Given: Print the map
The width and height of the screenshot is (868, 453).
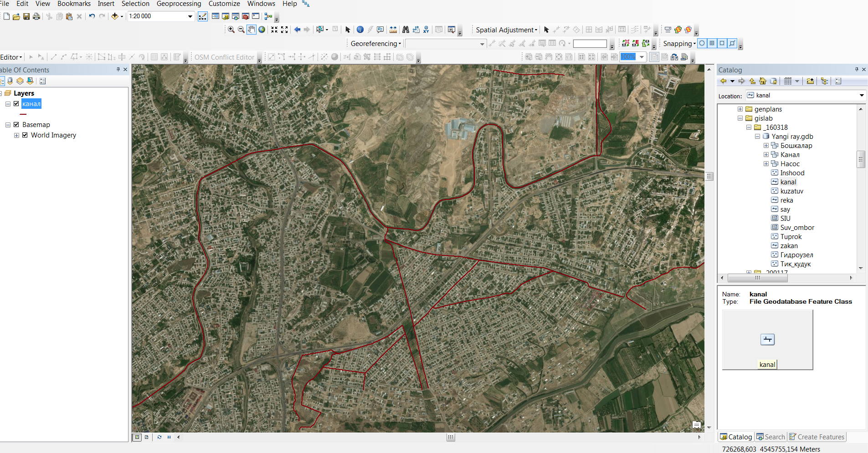Looking at the screenshot, I should click(36, 16).
